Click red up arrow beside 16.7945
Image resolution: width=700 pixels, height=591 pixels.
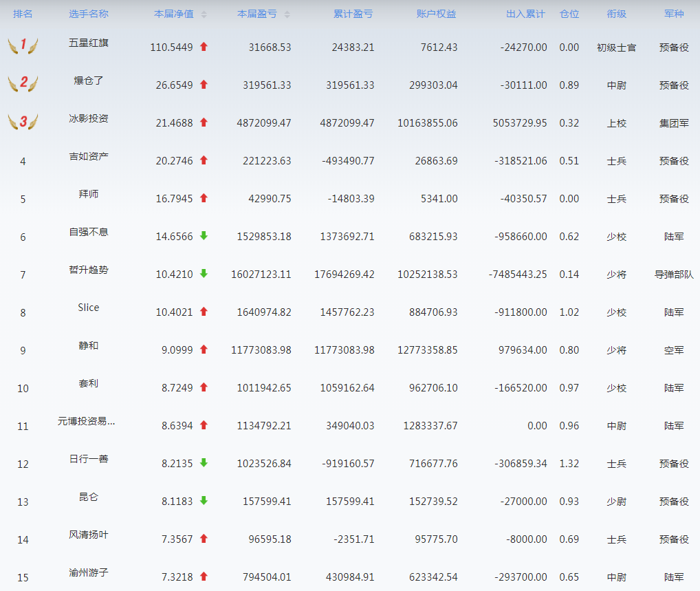click(204, 198)
